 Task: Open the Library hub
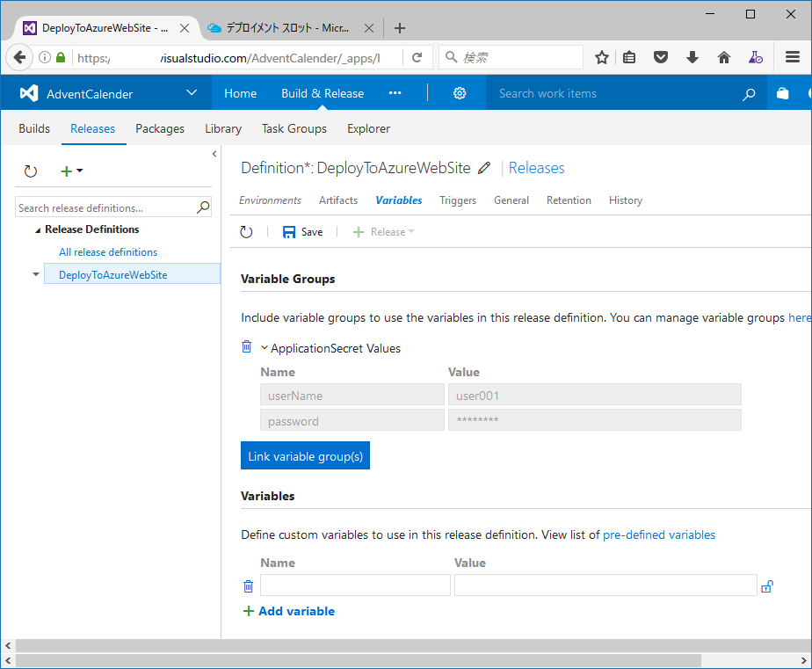(223, 128)
